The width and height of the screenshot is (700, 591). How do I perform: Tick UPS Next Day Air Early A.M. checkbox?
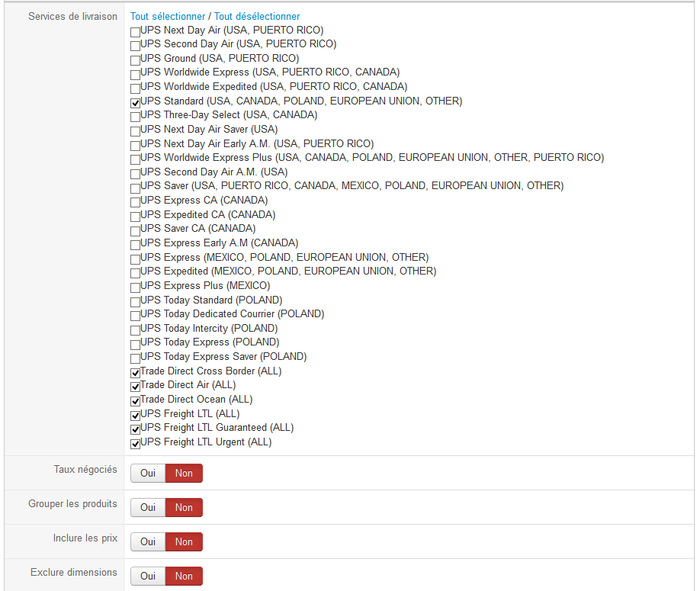pos(135,146)
